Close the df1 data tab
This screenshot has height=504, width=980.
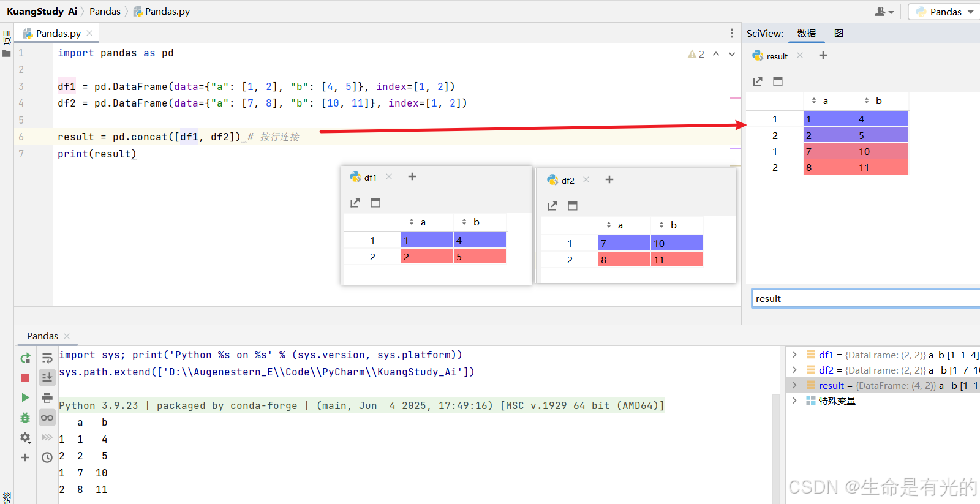[389, 176]
